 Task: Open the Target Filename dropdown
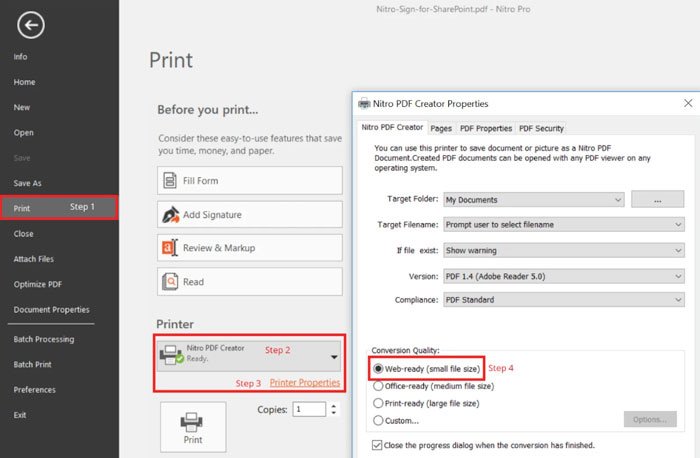[x=564, y=225]
